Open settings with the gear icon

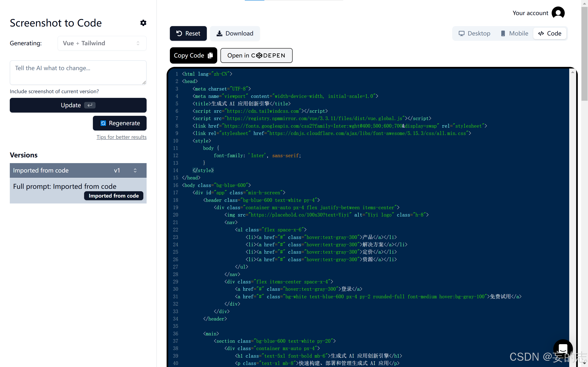[143, 23]
